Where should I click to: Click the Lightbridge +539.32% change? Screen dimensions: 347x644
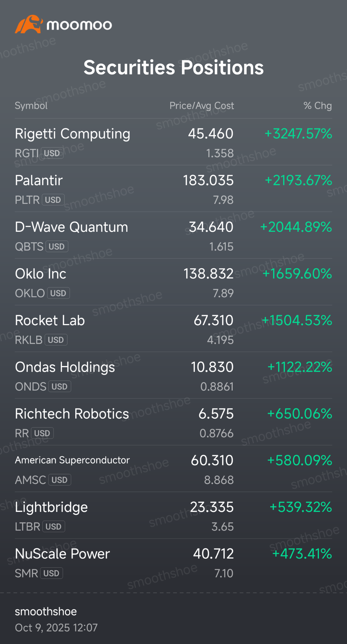click(x=301, y=507)
